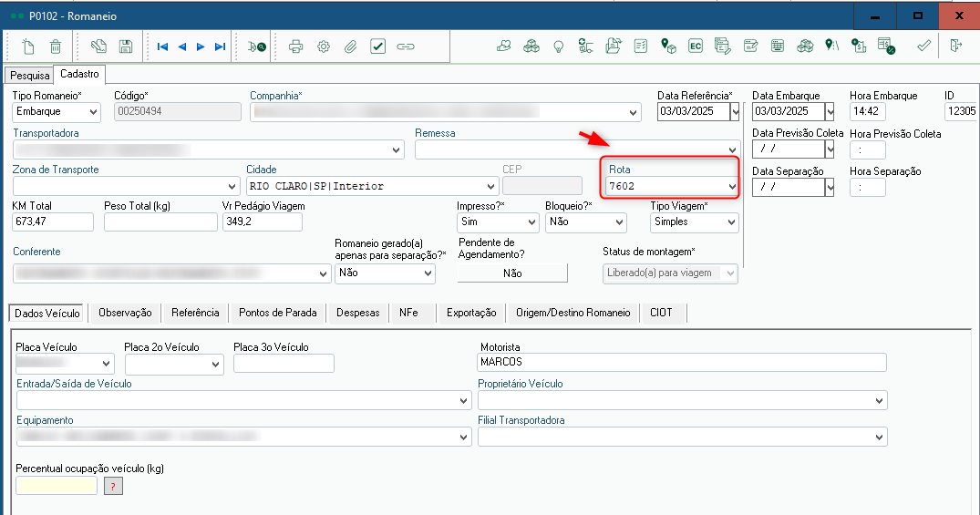Viewport: 980px width, 515px height.
Task: Click the hand truck search icon
Action: 257,46
